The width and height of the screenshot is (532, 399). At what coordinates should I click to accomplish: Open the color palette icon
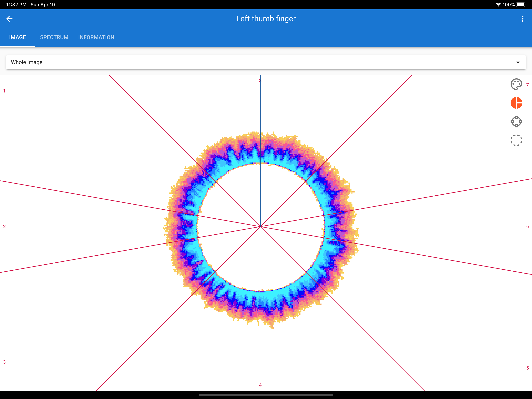[x=516, y=84]
